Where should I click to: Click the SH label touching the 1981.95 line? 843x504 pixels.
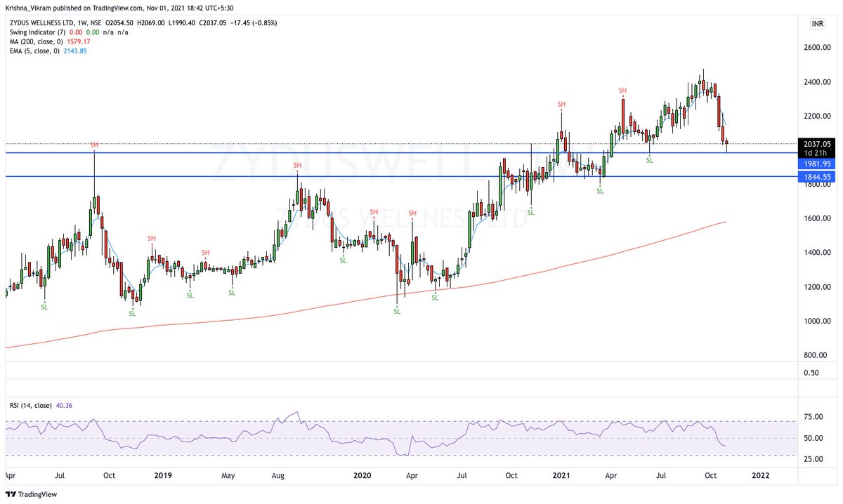[x=94, y=145]
